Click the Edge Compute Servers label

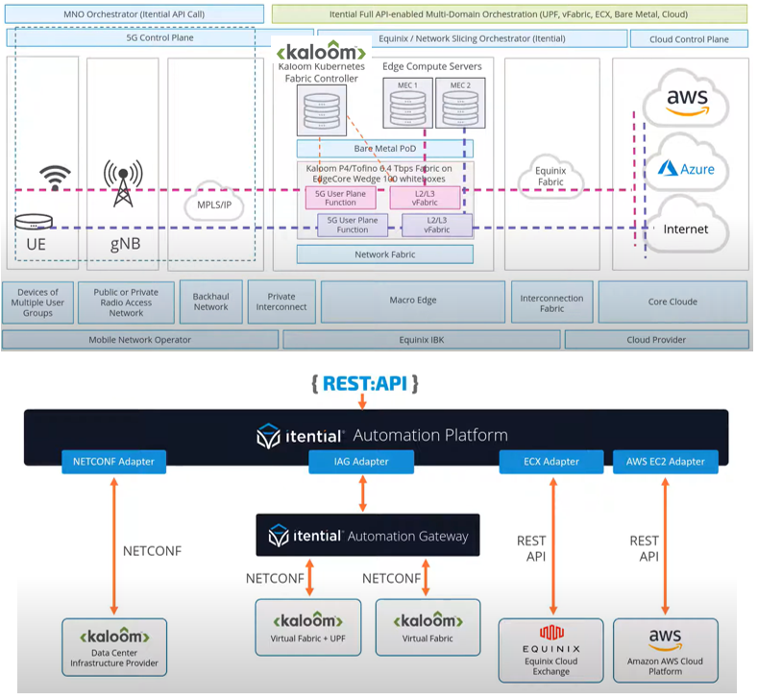432,66
